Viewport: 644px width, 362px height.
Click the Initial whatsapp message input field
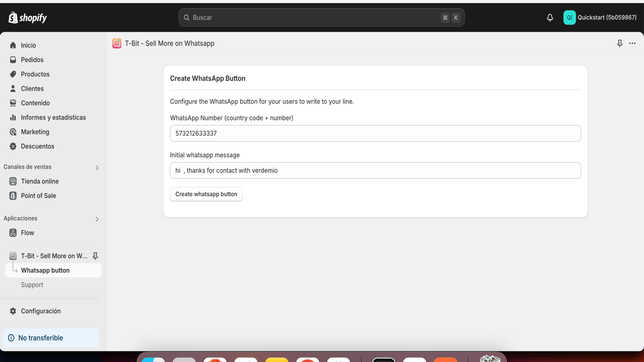coord(375,171)
